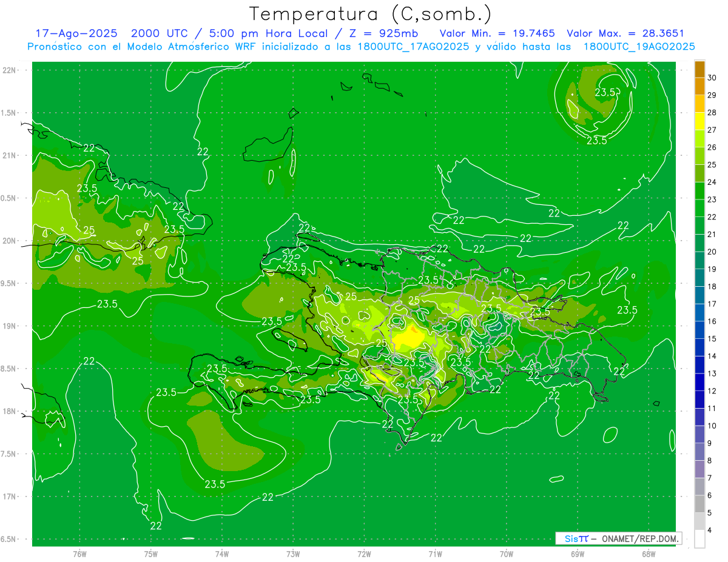This screenshot has width=728, height=562.
Task: Click the color scale value "10"
Action: point(713,426)
